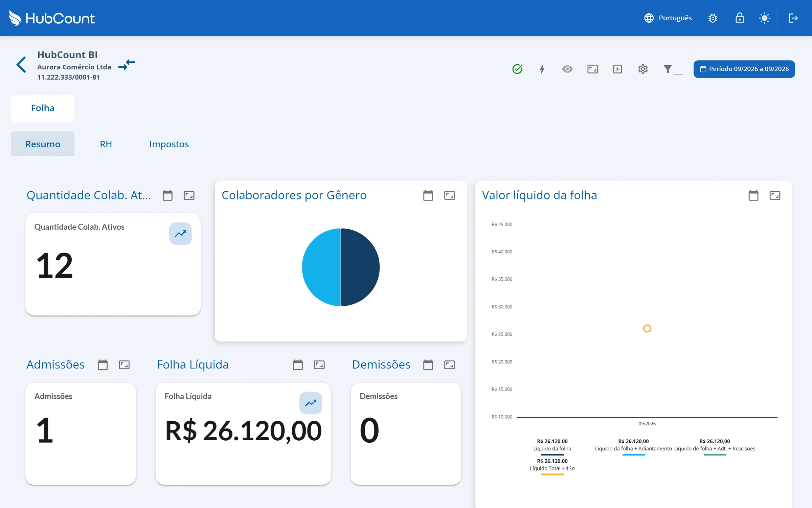Select the Resumo tab
This screenshot has height=508, width=812.
tap(43, 144)
